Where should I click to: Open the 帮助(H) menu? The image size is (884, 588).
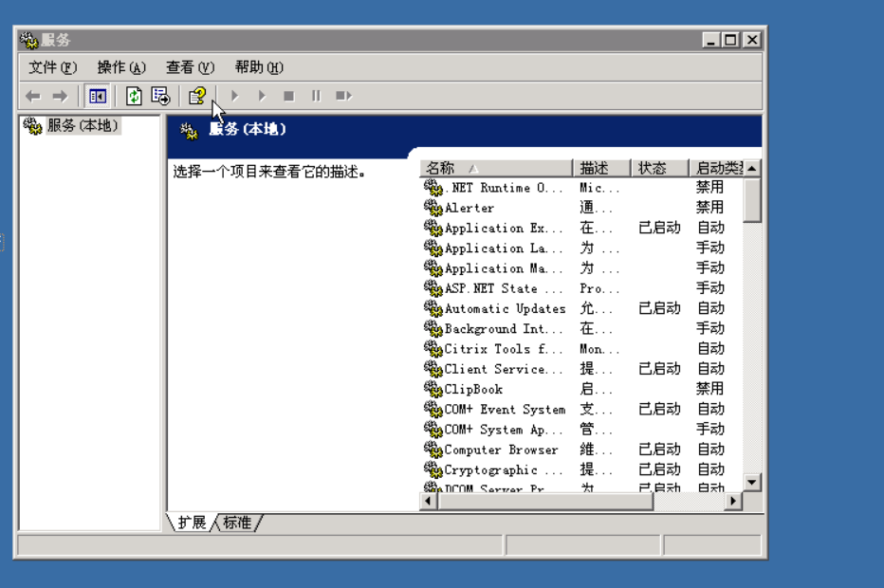(x=259, y=67)
